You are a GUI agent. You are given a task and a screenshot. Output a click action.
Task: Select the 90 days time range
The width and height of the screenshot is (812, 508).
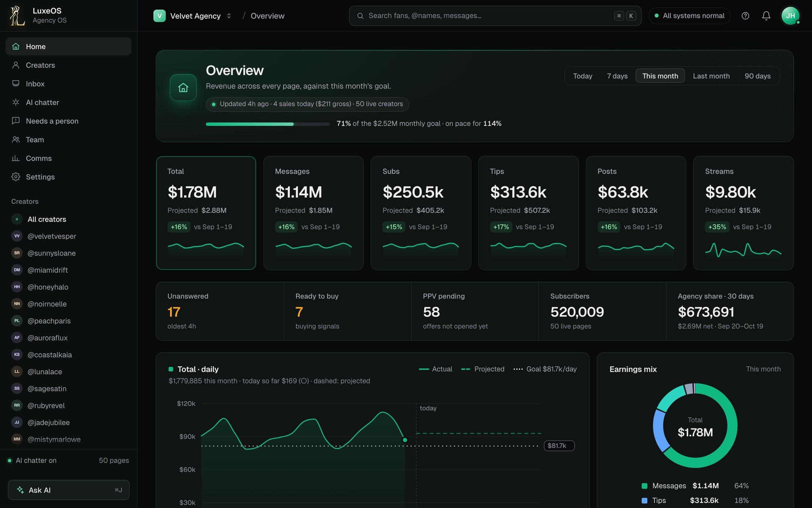(x=757, y=76)
